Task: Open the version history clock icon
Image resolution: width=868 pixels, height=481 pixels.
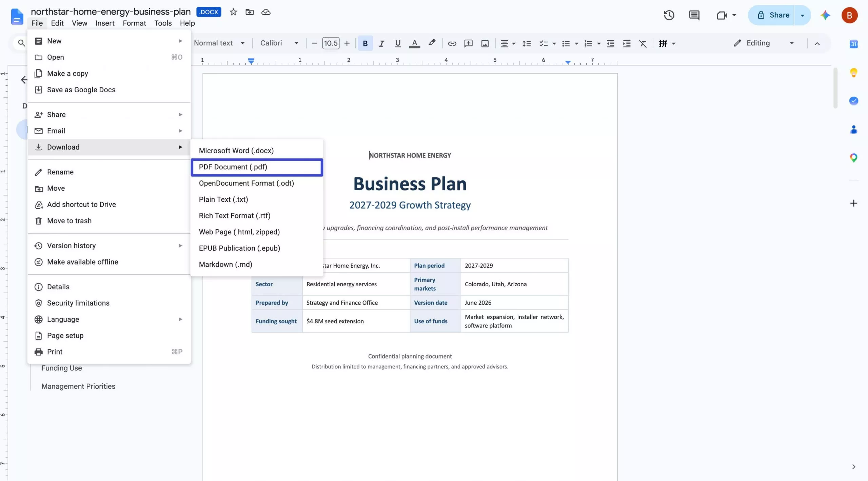Action: pyautogui.click(x=669, y=15)
